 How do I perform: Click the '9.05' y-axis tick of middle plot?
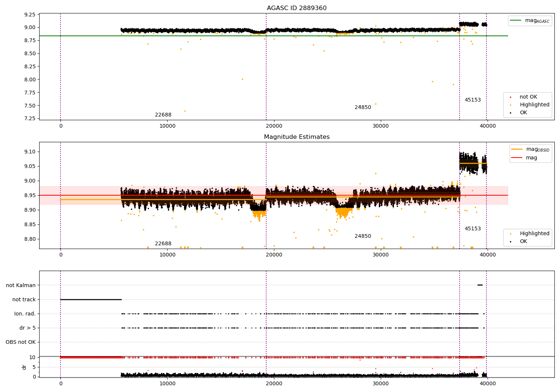(x=30, y=166)
